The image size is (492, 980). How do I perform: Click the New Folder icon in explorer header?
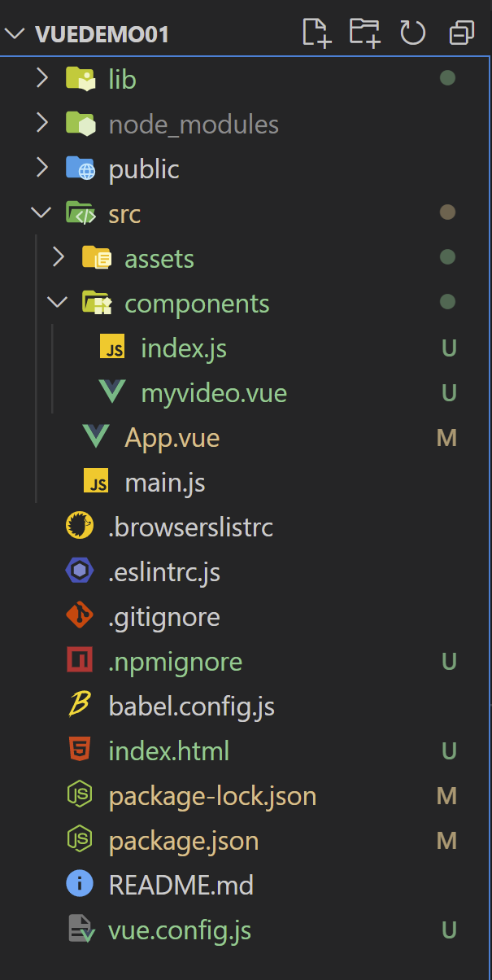click(x=364, y=33)
